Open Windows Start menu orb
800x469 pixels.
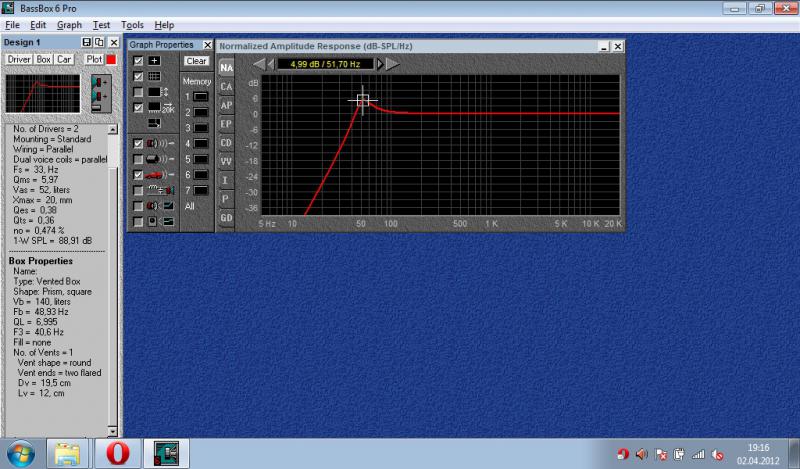[21, 454]
